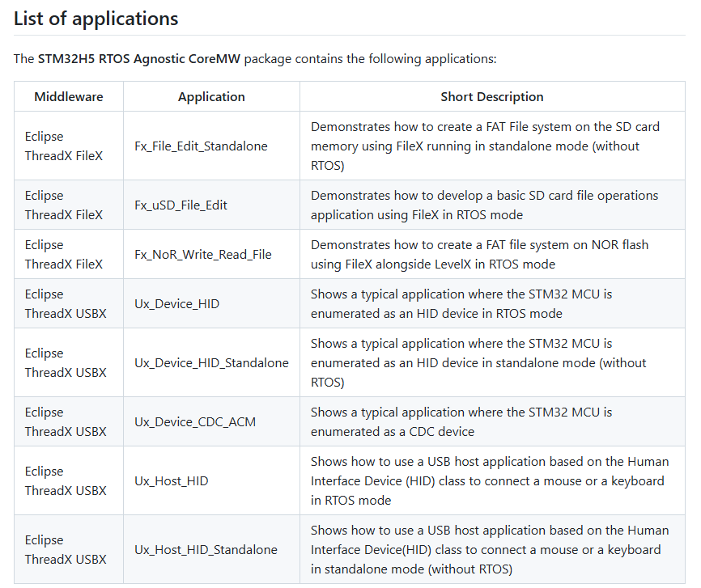The width and height of the screenshot is (701, 588).
Task: Click the "Short Description" column header
Action: point(492,96)
